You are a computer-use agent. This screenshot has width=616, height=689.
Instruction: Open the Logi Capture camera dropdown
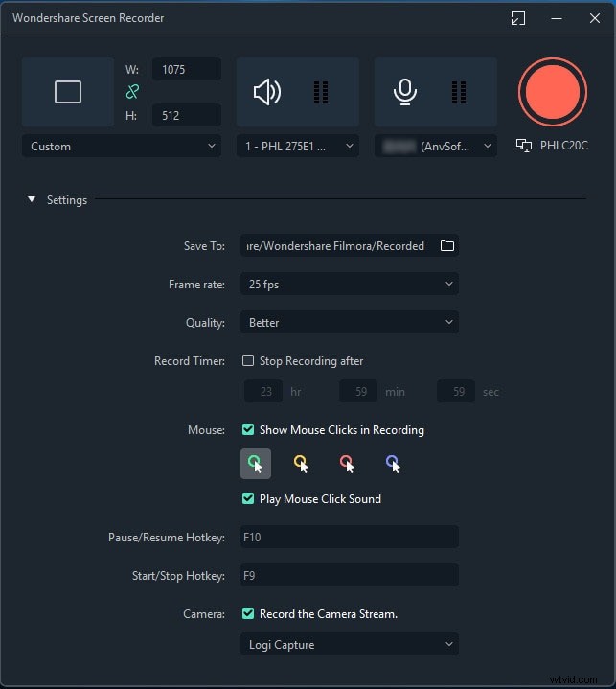349,645
